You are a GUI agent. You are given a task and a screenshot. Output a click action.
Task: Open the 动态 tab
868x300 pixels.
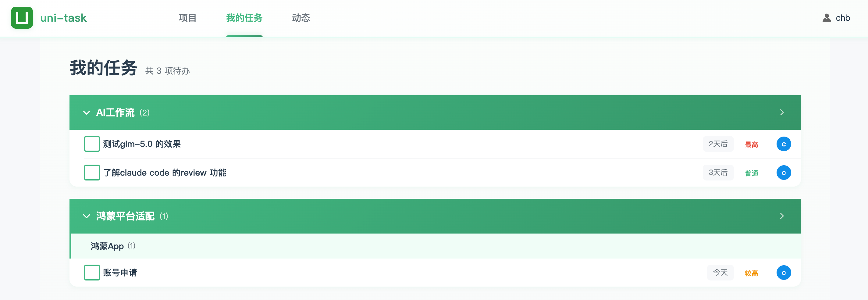[301, 18]
